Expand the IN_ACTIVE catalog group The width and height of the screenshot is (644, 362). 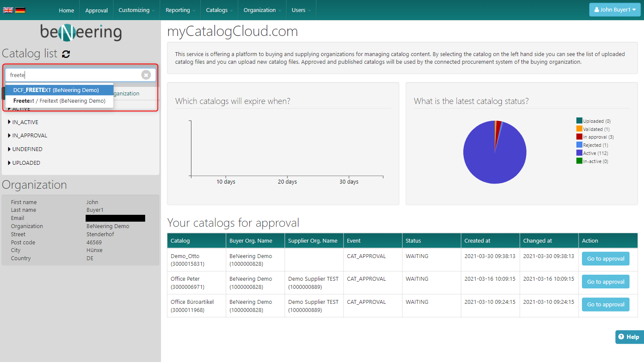point(25,122)
